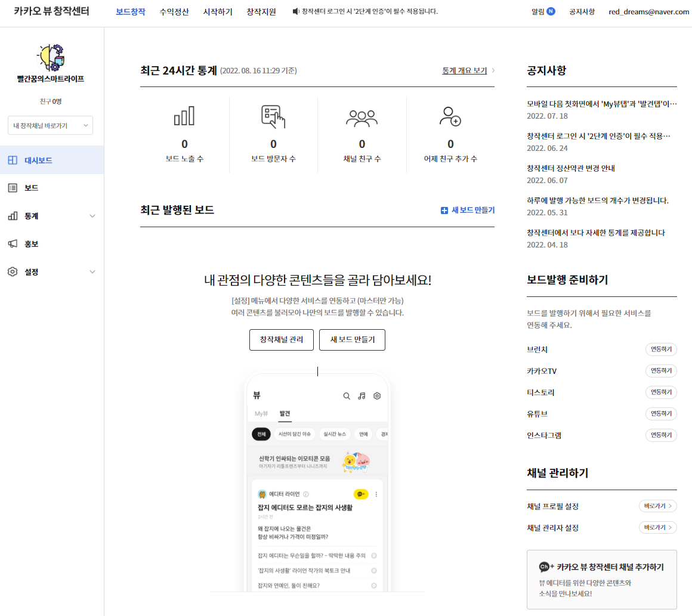Click 바로가기 for 채널 프로필 설정

pos(657,506)
